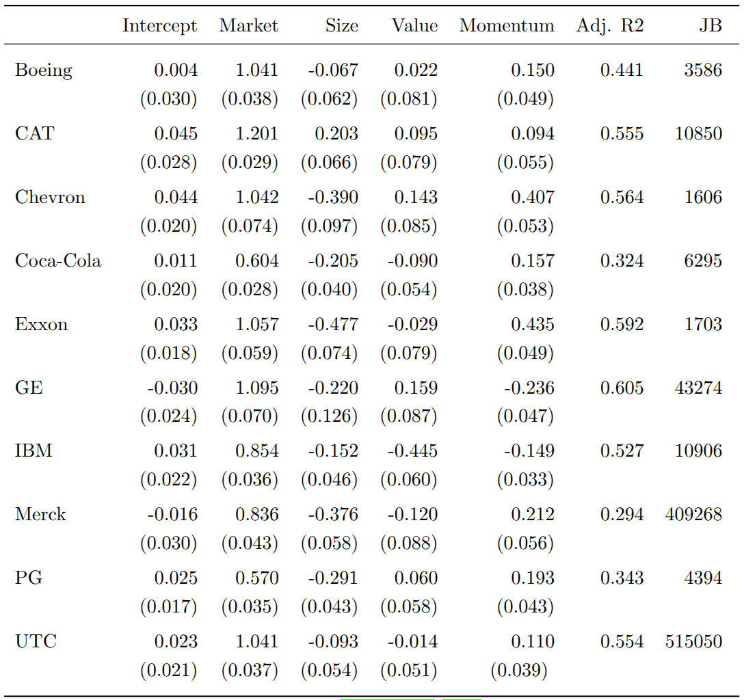The width and height of the screenshot is (744, 700).
Task: Select the Exxon row label
Action: point(41,324)
